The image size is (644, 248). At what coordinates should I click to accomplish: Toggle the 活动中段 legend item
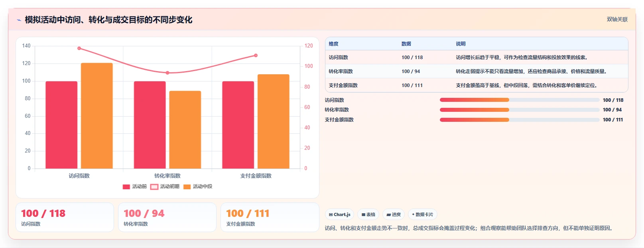(x=198, y=187)
